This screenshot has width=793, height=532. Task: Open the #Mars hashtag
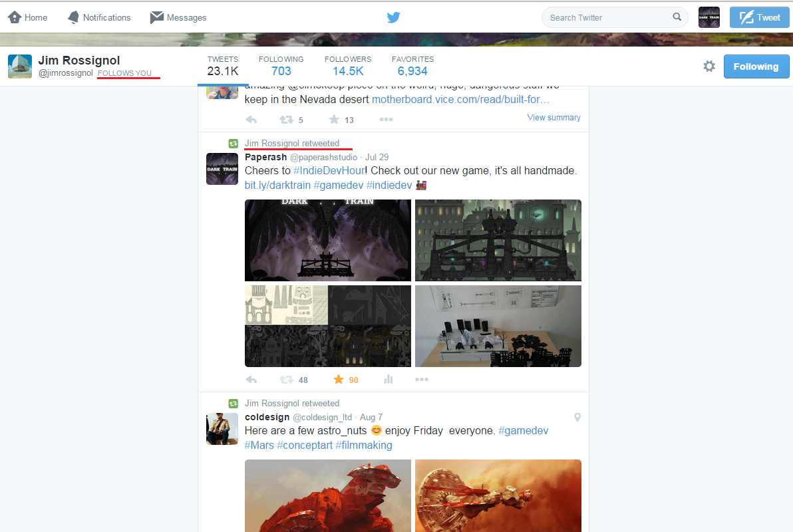point(259,446)
